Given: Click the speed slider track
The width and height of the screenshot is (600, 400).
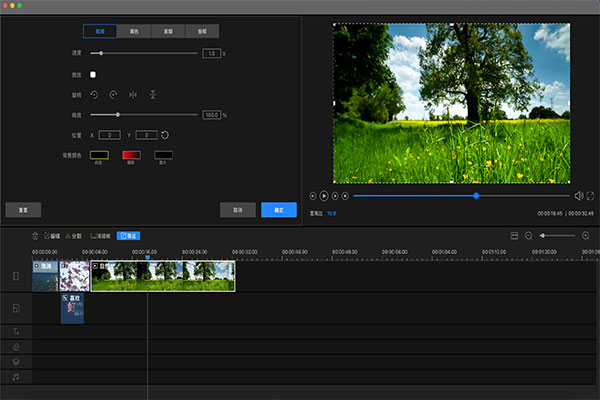Looking at the screenshot, I should point(150,53).
